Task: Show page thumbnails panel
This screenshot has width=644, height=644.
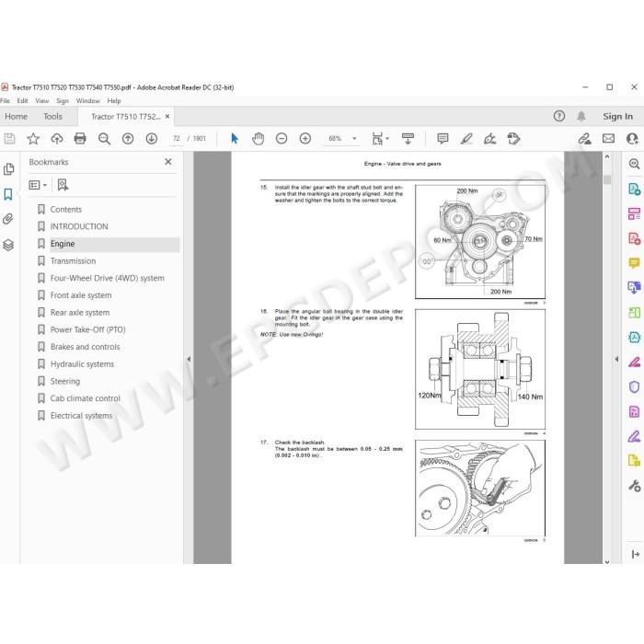Action: click(x=8, y=169)
